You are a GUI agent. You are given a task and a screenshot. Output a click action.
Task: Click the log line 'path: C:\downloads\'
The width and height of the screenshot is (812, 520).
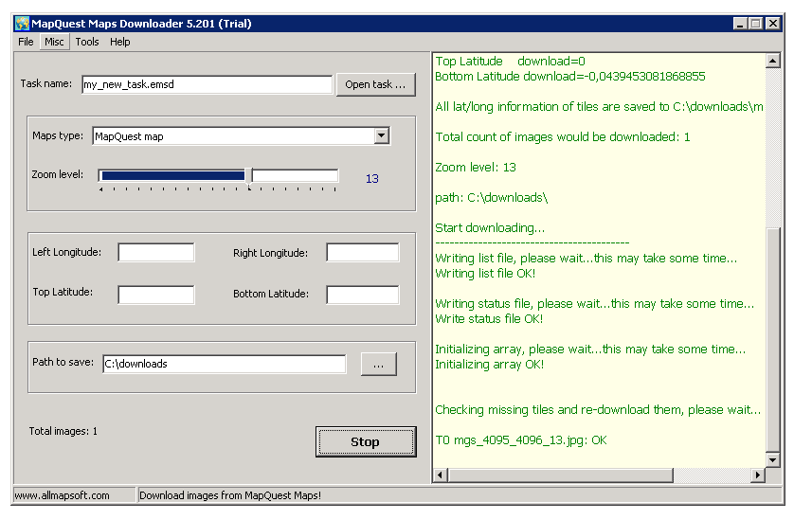point(492,198)
